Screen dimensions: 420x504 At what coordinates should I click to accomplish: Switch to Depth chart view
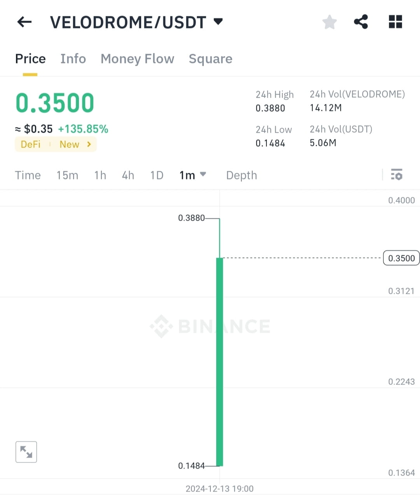241,175
